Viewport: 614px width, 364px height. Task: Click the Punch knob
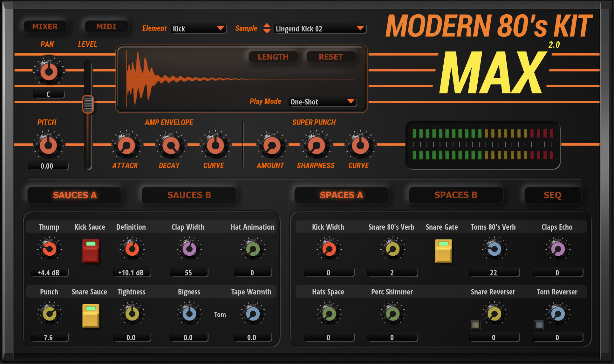click(50, 314)
